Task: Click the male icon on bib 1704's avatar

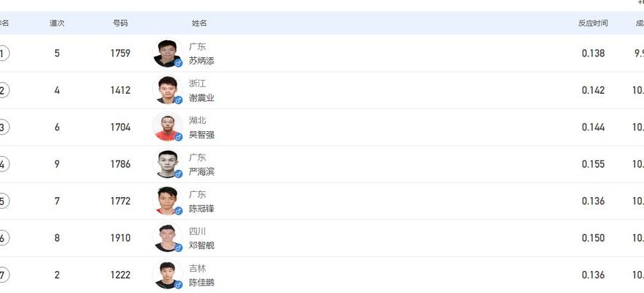Action: 178,137
